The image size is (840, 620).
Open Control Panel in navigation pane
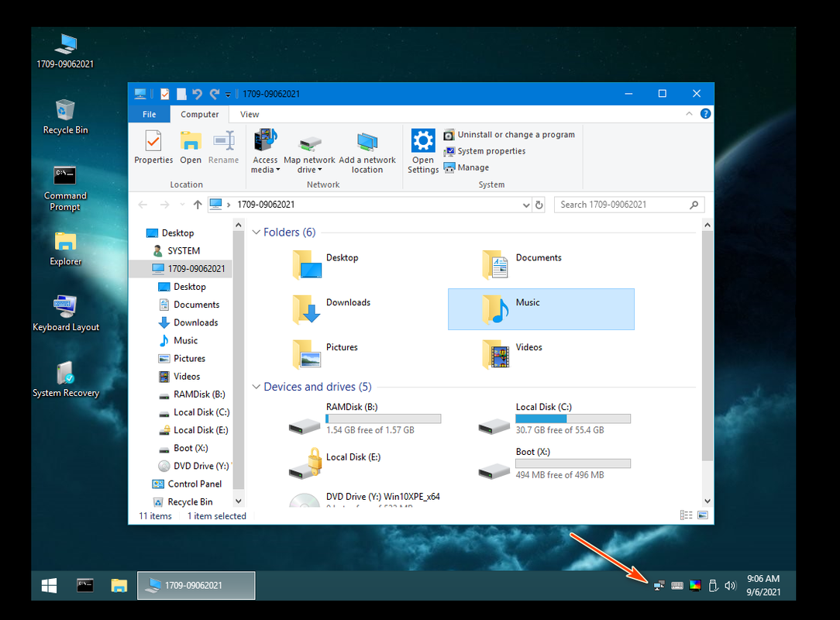(187, 484)
